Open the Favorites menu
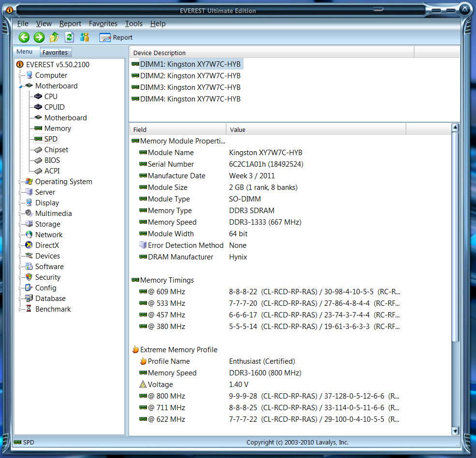This screenshot has height=458, width=476. [x=103, y=24]
